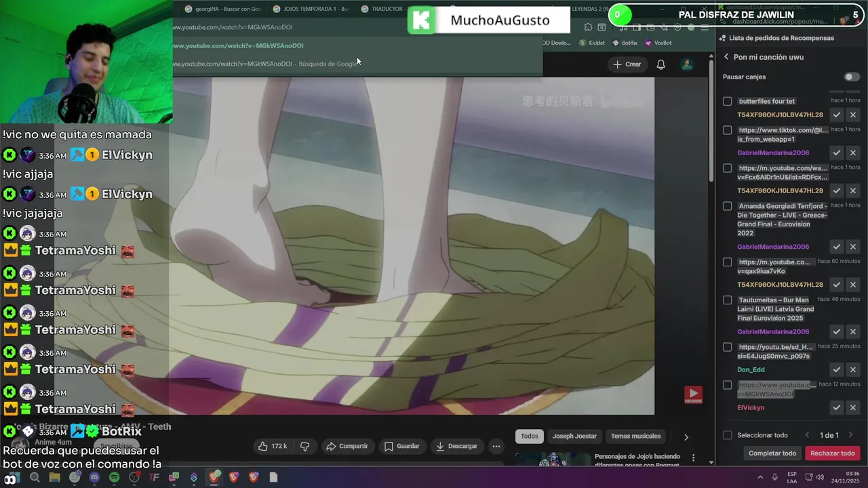
Task: Reject ElVickyn's MGkWSAnoDOI request X
Action: [853, 408]
